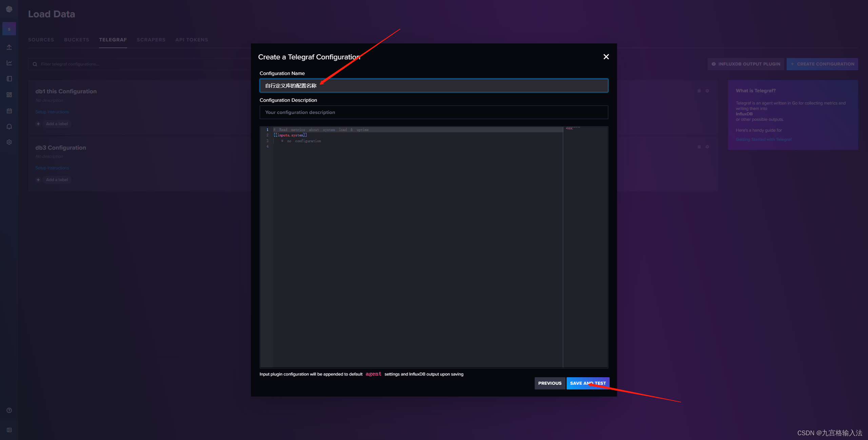Open InfluxDB logo home icon in sidebar
The height and width of the screenshot is (440, 868).
pyautogui.click(x=9, y=9)
